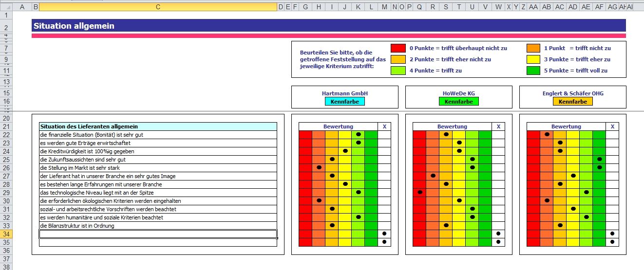Viewport: 644px width, 270px height.
Task: Select row 34 header
Action: (6, 234)
